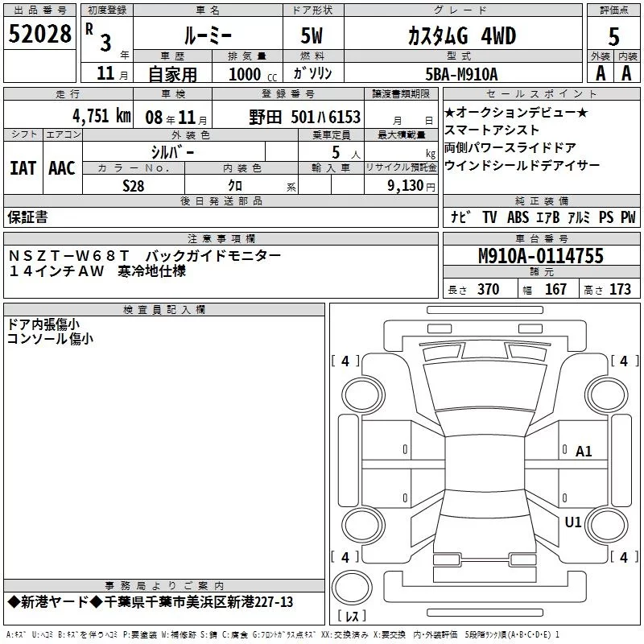Click mileage value 4,751 km
Viewport: 644px width, 644px height.
click(101, 116)
